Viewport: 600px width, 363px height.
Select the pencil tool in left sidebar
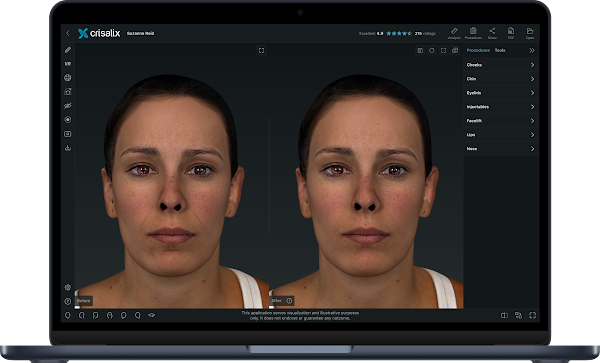pyautogui.click(x=68, y=50)
